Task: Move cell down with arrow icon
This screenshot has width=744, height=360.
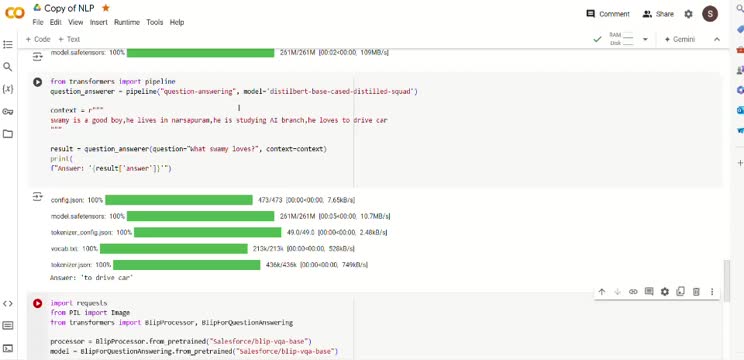Action: (x=617, y=292)
